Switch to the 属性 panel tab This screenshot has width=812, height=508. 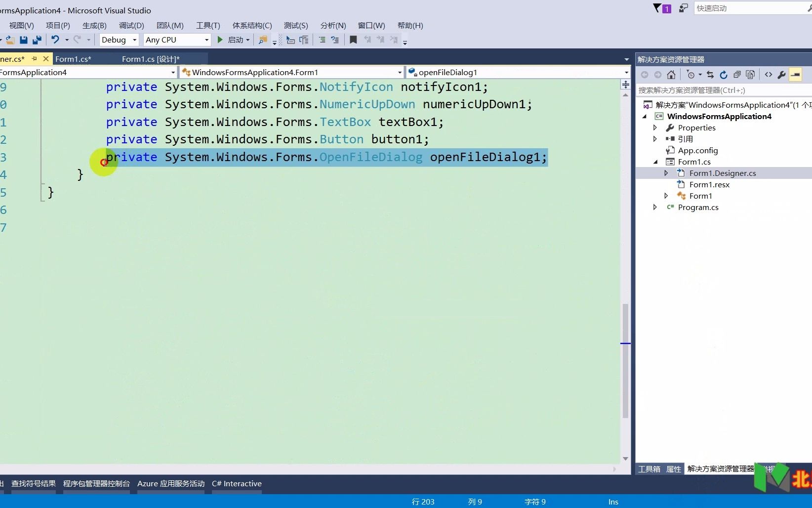[674, 469]
